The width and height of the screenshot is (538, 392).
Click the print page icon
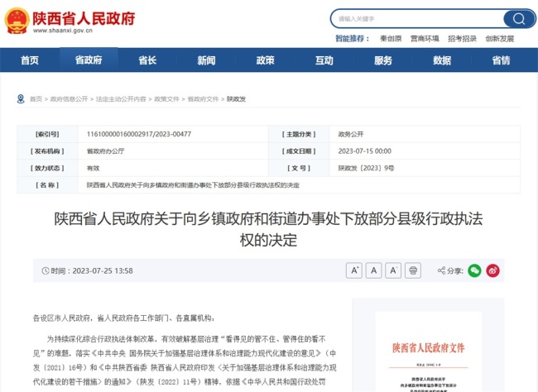tap(413, 270)
